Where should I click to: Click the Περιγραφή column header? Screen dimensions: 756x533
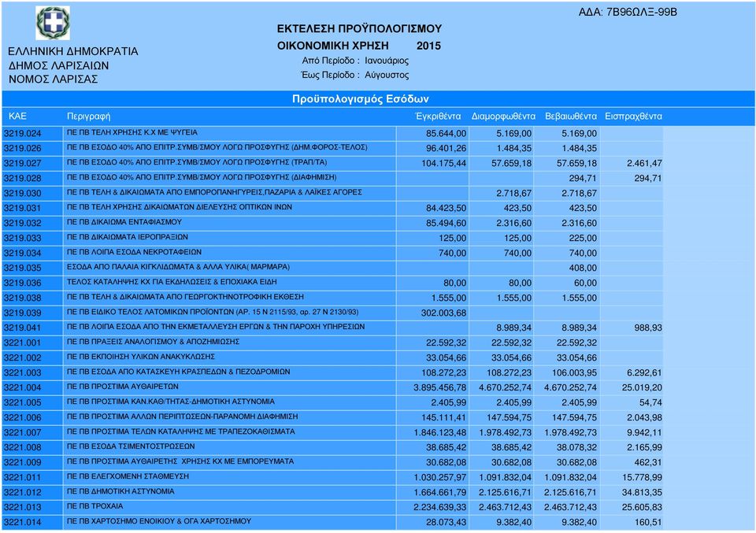(88, 117)
